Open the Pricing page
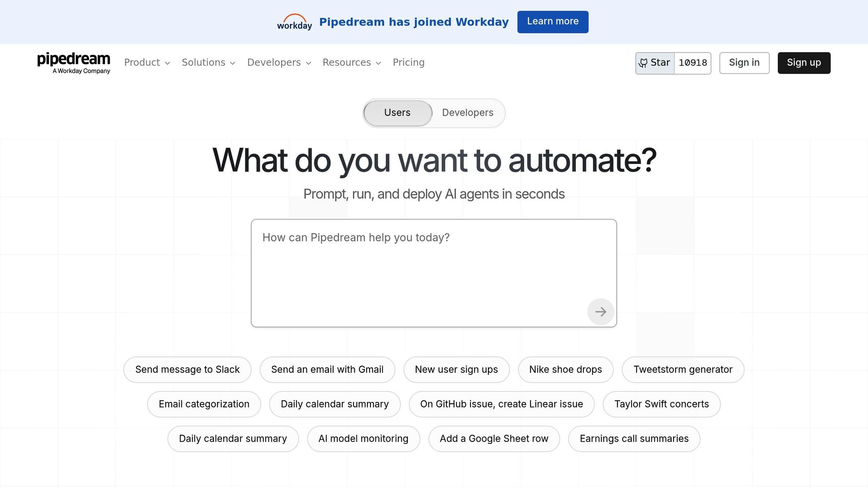 tap(408, 63)
